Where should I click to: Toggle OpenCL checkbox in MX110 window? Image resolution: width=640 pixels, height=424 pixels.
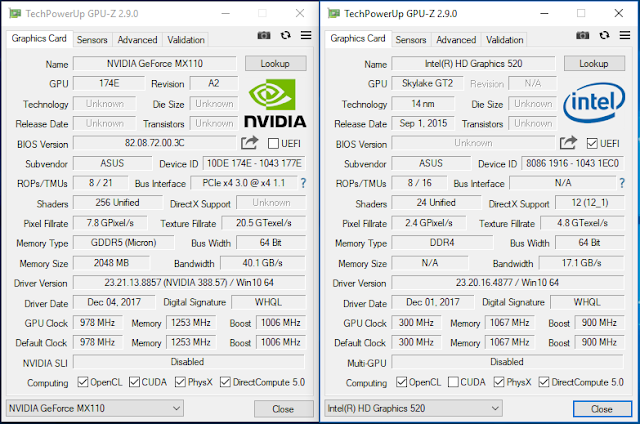pos(83,382)
